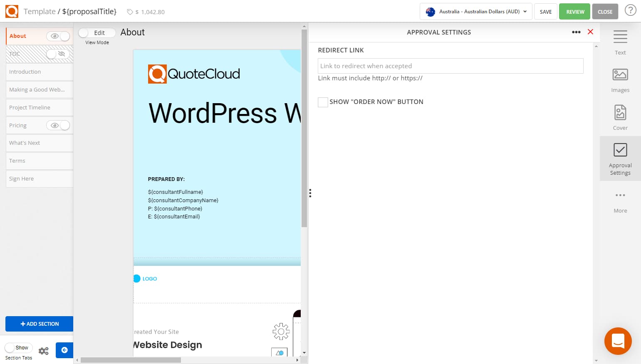The image size is (641, 364).
Task: Hide the About section with eye toggle
Action: (58, 36)
